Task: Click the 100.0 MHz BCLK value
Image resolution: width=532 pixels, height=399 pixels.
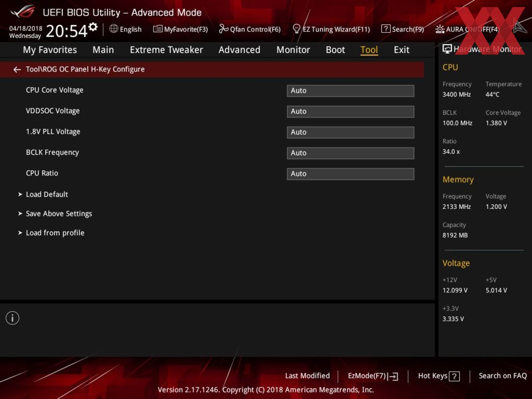Action: [457, 123]
